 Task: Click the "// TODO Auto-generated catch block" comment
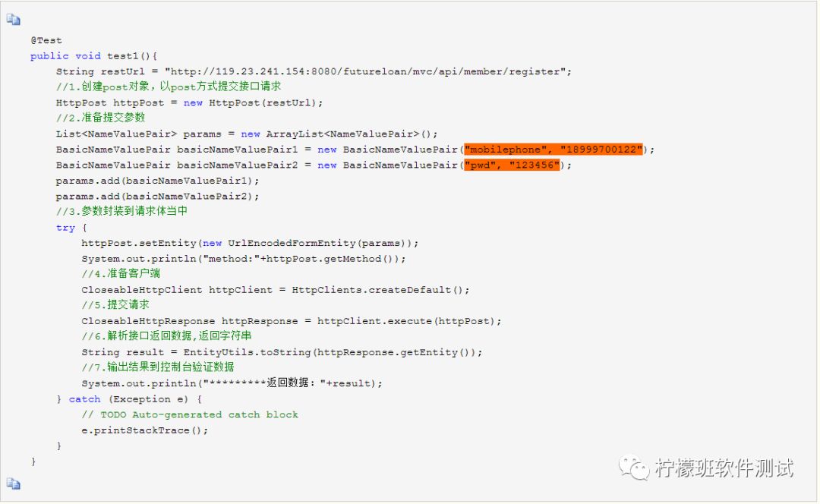[x=190, y=415]
